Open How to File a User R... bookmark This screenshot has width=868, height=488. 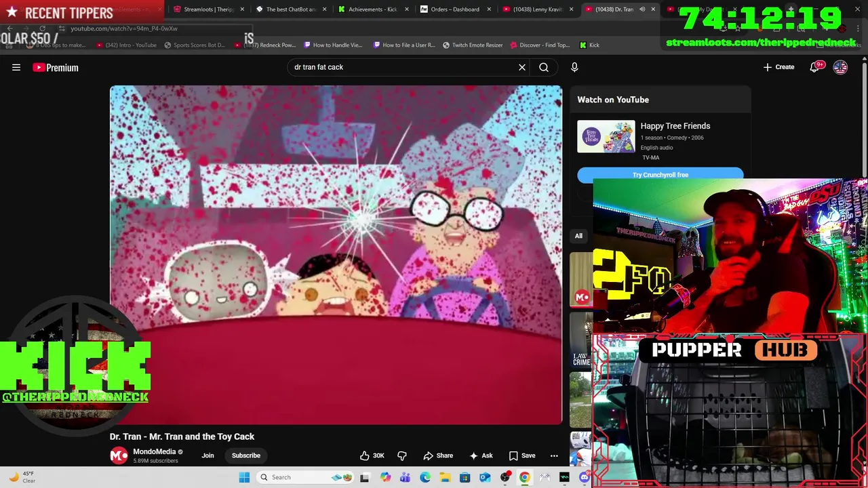pyautogui.click(x=403, y=45)
